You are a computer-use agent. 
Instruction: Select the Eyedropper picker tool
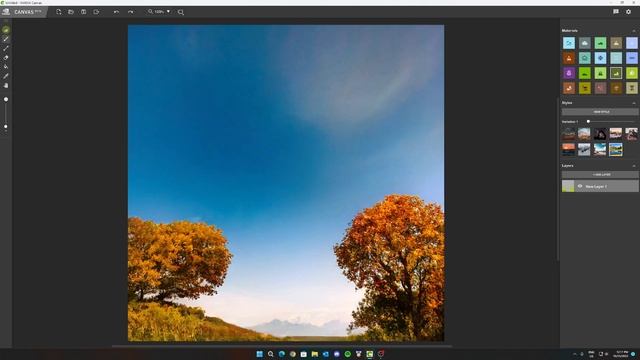point(6,76)
